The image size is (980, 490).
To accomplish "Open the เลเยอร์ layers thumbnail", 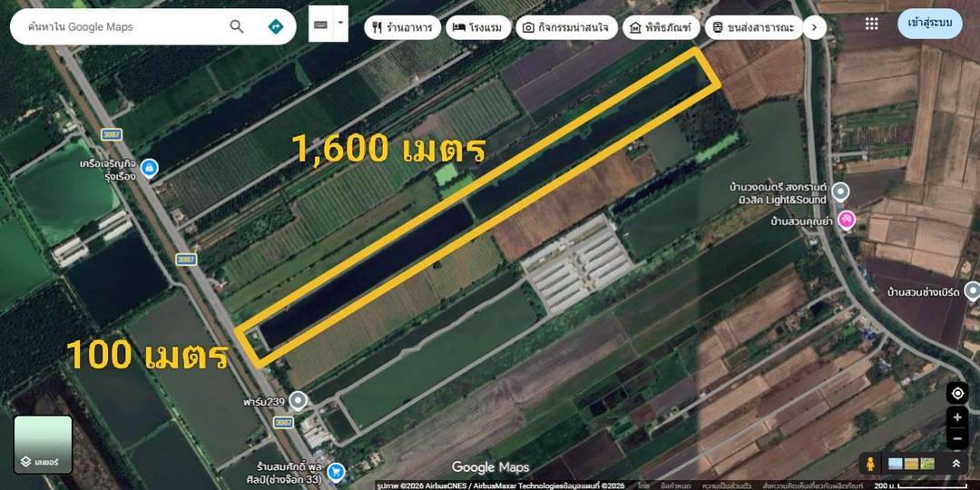I will pos(44,445).
